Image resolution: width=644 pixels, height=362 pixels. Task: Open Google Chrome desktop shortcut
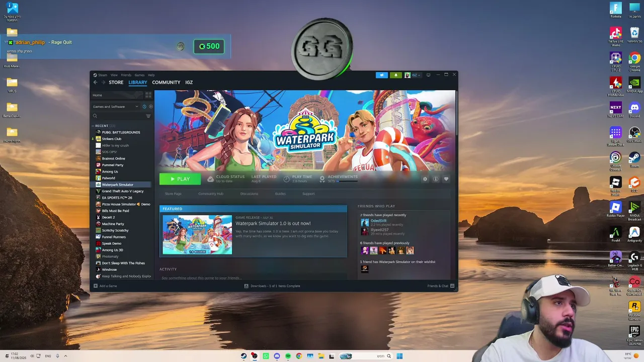(x=634, y=61)
